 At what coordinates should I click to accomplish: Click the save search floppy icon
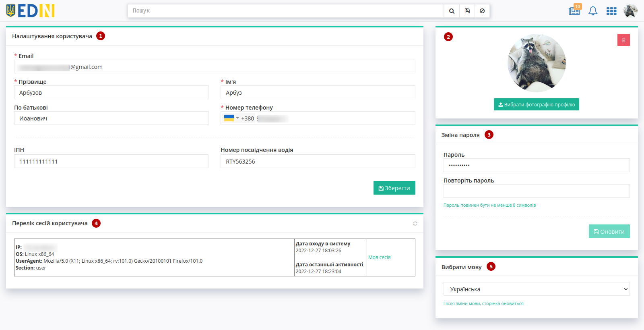[x=467, y=11]
